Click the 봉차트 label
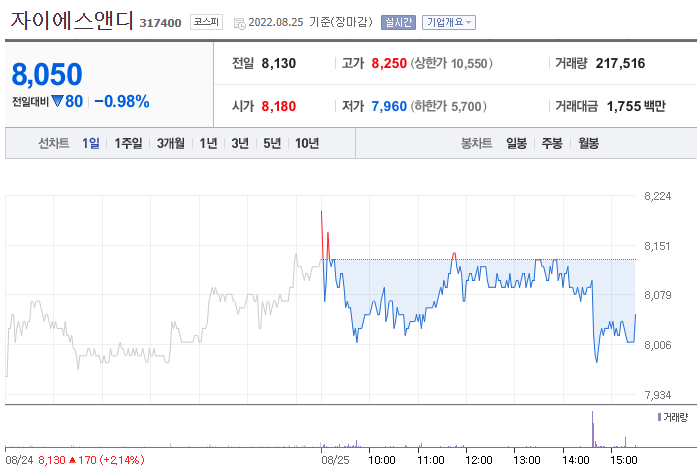Image resolution: width=697 pixels, height=476 pixels. pos(476,143)
